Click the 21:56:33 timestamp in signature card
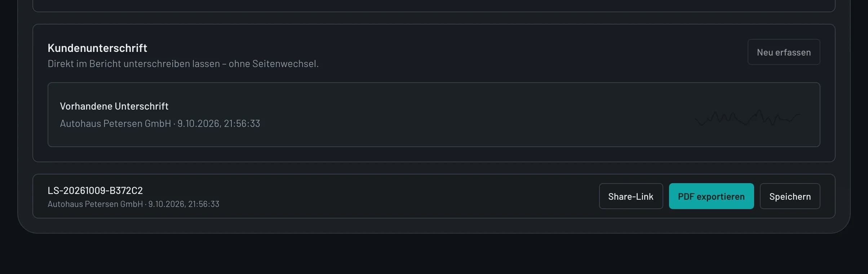Viewport: 868px width, 274px height. click(242, 123)
